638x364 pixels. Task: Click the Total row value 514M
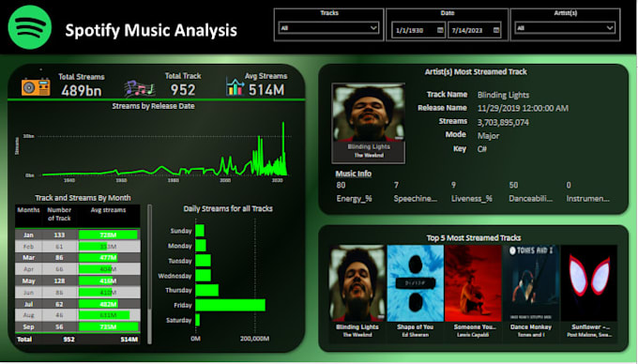(129, 340)
